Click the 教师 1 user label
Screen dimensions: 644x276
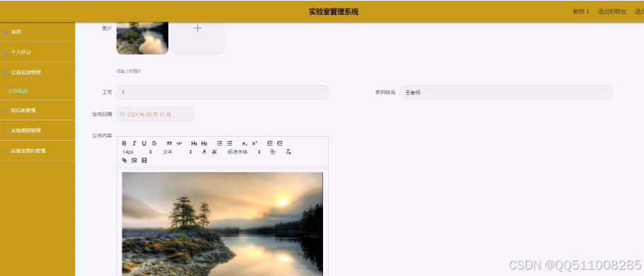581,11
